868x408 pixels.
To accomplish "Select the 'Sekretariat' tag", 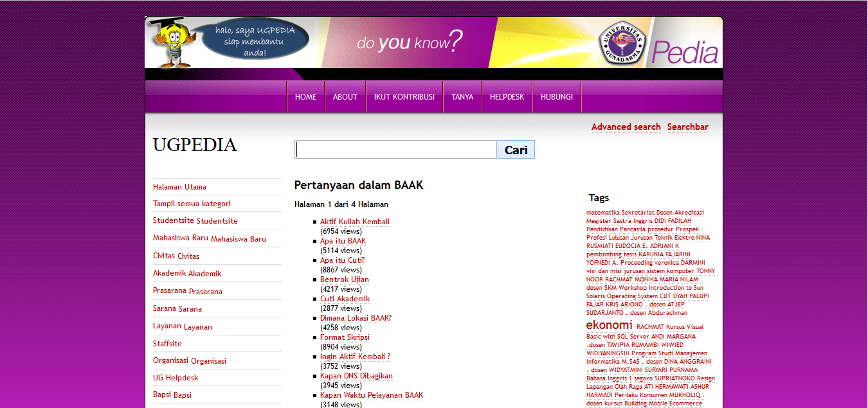I will [638, 213].
